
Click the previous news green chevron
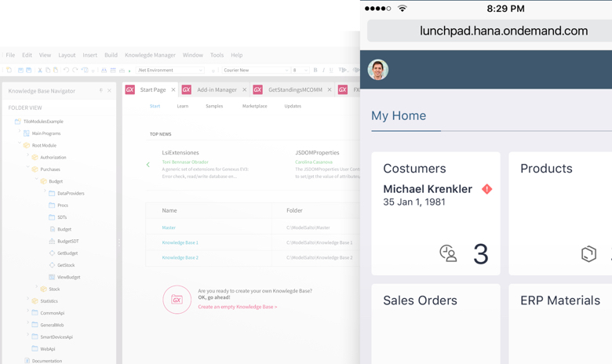148,165
